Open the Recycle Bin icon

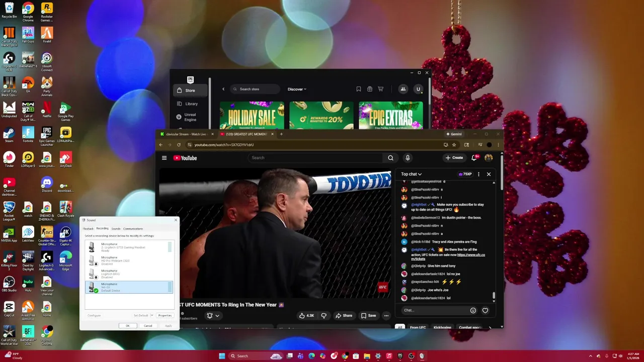click(9, 11)
